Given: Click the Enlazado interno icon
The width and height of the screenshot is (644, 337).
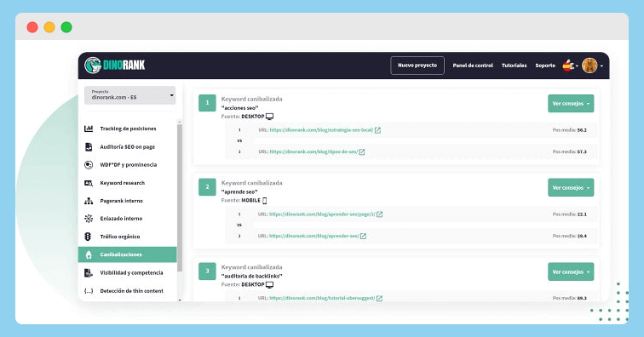Looking at the screenshot, I should tap(89, 219).
